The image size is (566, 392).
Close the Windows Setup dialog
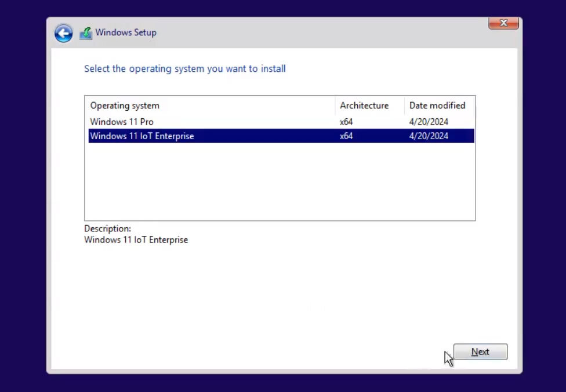click(503, 23)
